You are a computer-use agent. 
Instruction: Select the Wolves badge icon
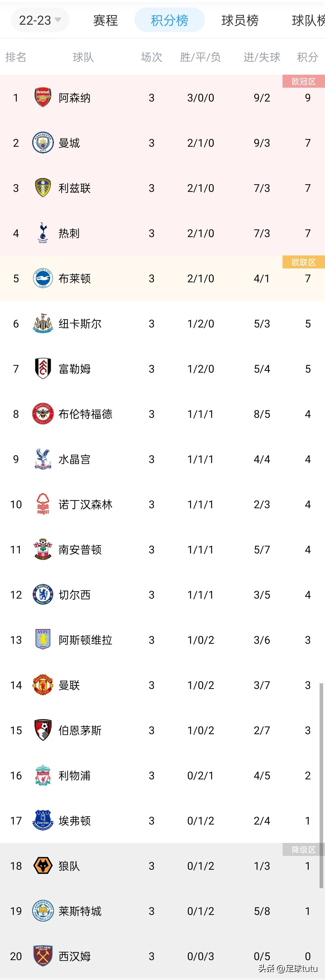[42, 866]
